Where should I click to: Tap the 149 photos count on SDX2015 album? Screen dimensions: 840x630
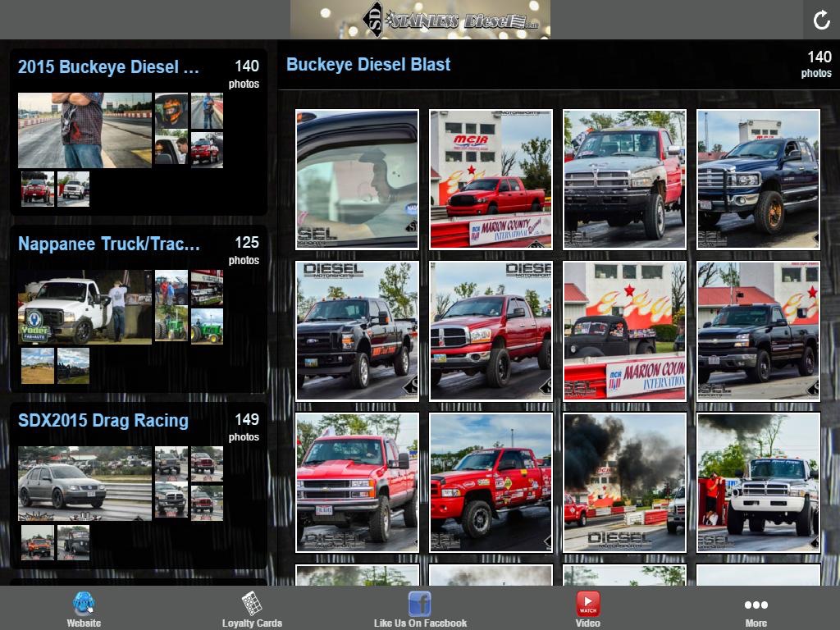[244, 427]
